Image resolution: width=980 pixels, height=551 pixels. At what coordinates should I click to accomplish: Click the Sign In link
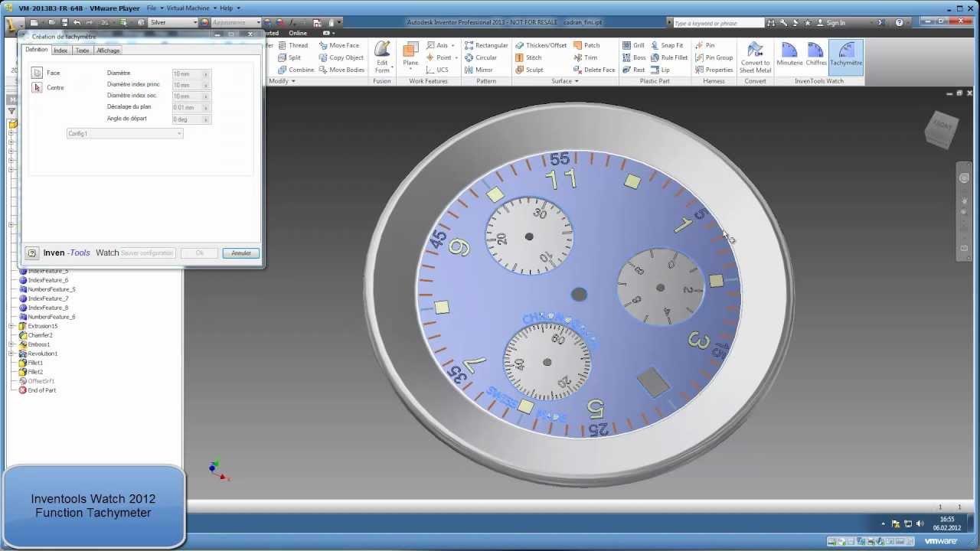[x=831, y=23]
